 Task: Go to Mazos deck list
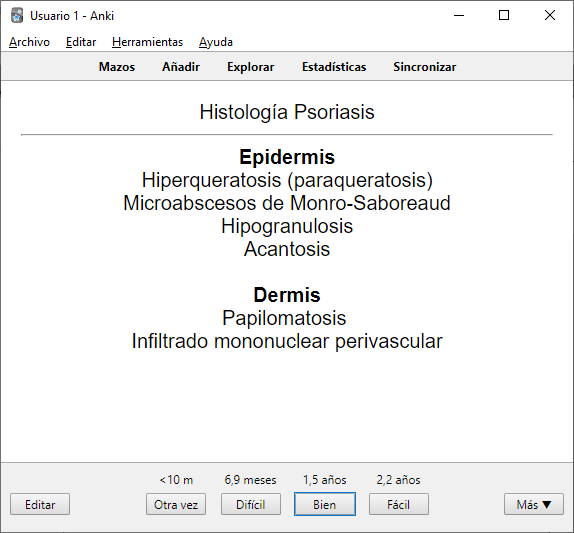(117, 67)
